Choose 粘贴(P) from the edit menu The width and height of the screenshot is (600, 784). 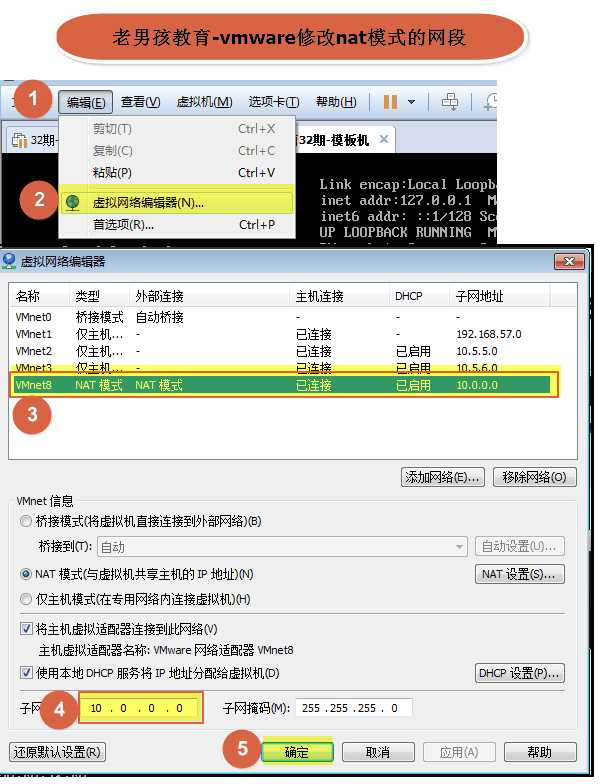pyautogui.click(x=176, y=172)
